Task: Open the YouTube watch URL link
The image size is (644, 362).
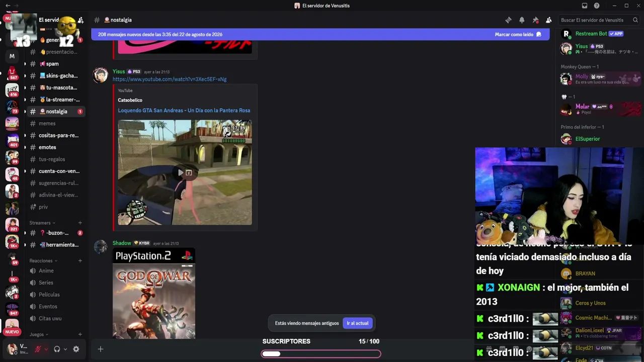Action: (x=170, y=79)
